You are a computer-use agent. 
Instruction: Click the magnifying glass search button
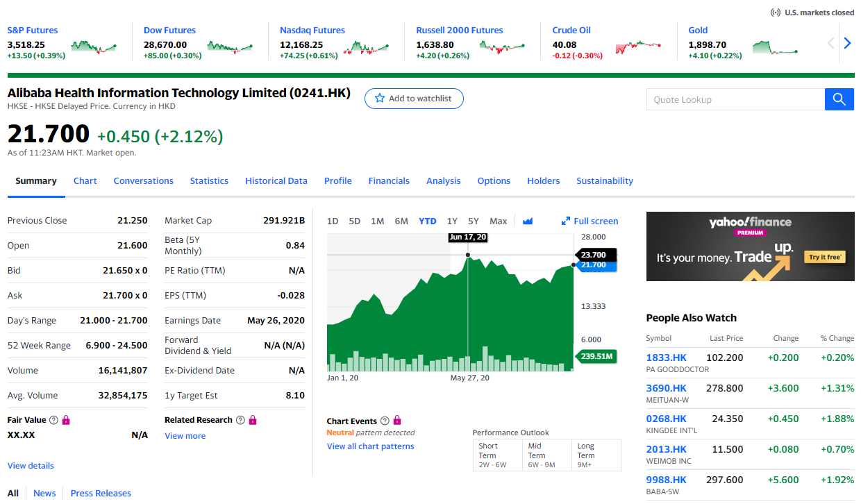[839, 99]
